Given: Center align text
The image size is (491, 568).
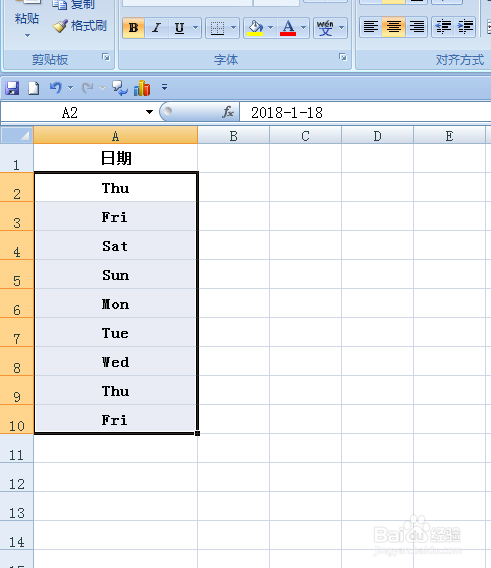Looking at the screenshot, I should pos(394,27).
